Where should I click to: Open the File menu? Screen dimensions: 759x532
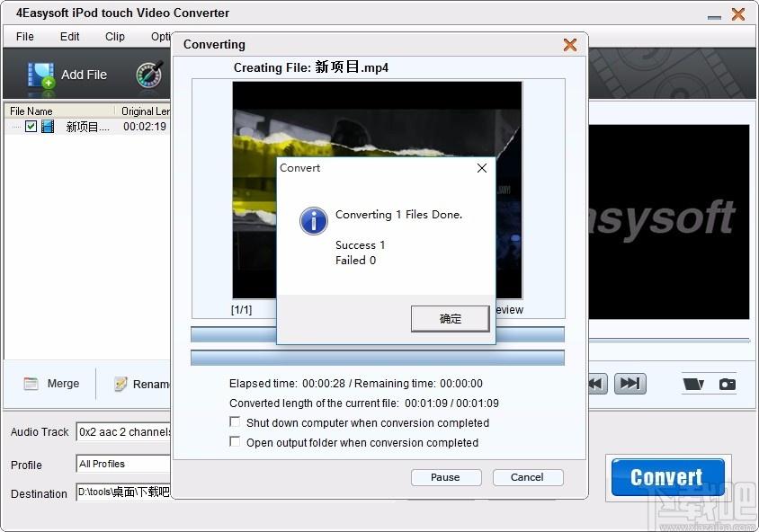24,37
